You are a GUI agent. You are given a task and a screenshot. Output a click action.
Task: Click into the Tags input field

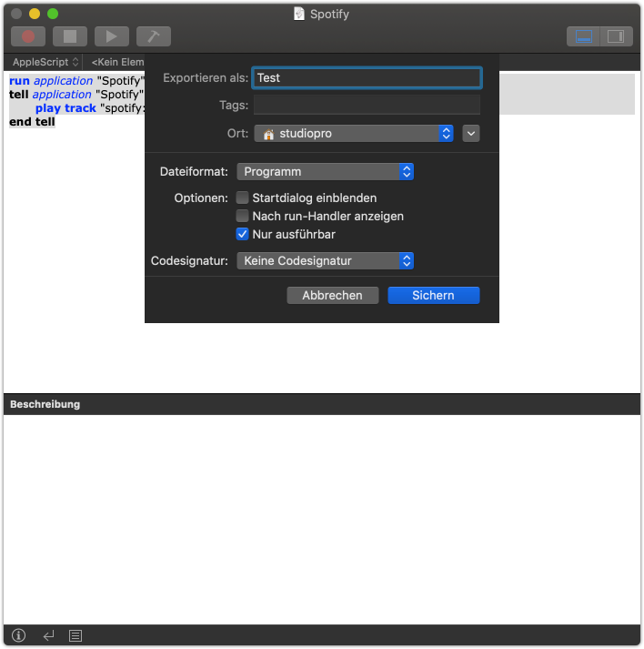[367, 105]
